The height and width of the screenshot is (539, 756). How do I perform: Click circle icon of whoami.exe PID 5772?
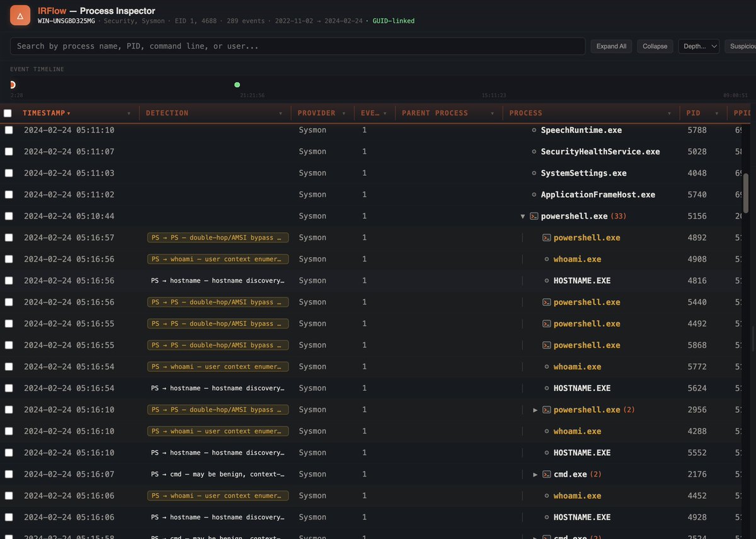click(547, 366)
